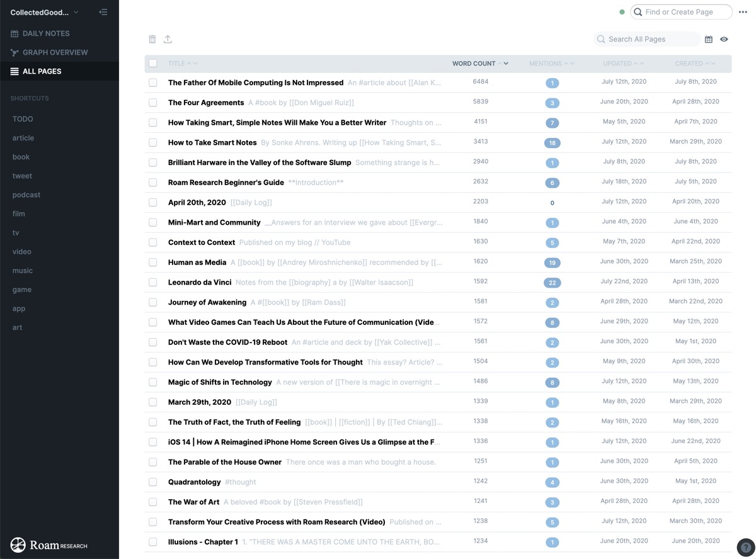The image size is (756, 559).
Task: Sort by the Updated column
Action: click(624, 64)
